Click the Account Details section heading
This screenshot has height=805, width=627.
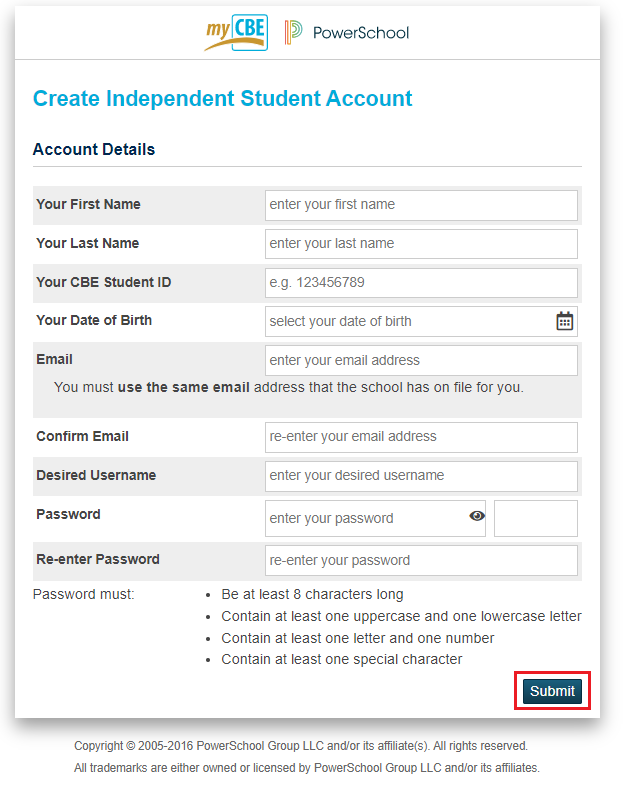pos(94,150)
